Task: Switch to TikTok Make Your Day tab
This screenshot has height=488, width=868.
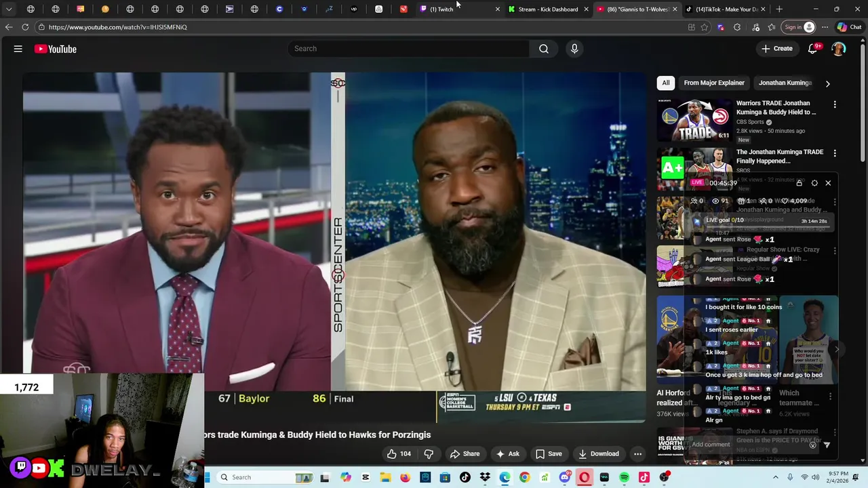Action: 726,9
